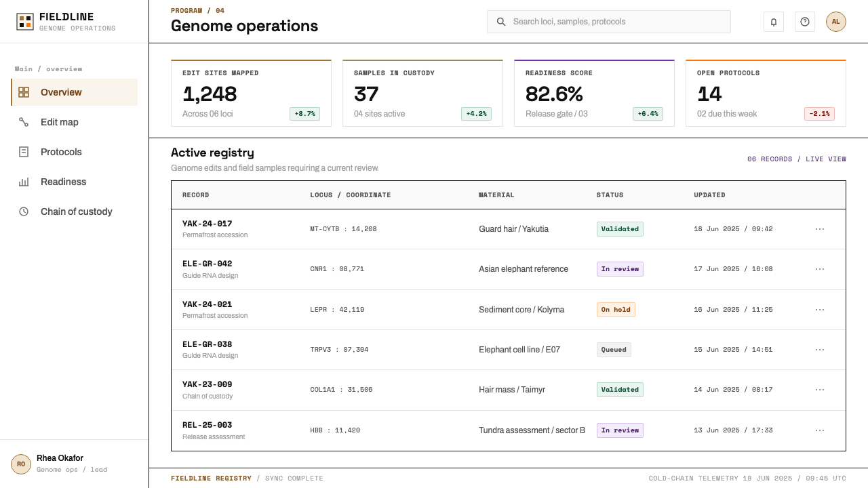Select the Samples in Custody card

422,93
